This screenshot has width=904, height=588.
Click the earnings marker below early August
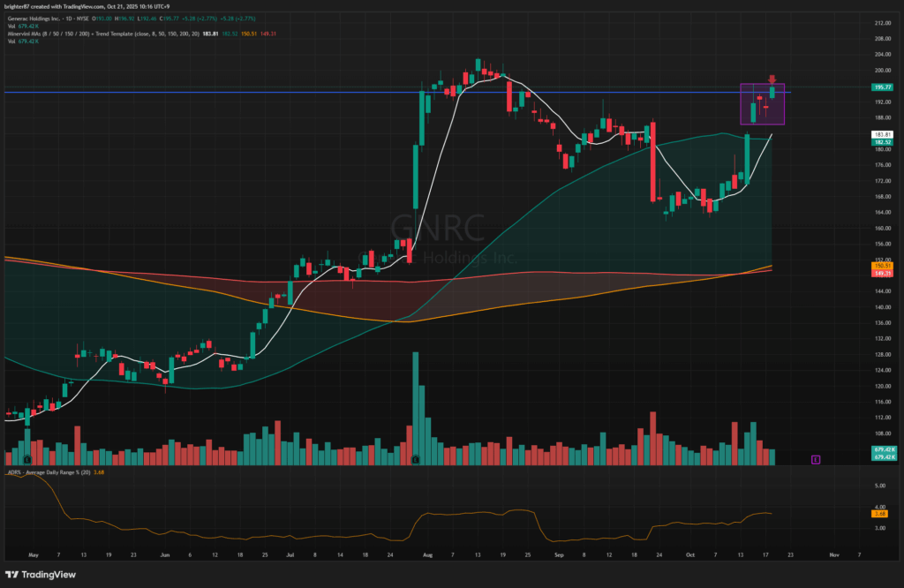tap(416, 460)
